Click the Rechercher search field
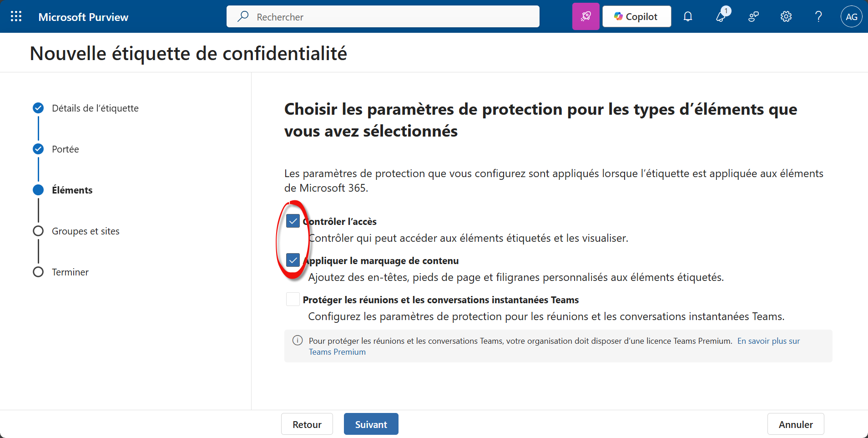This screenshot has width=868, height=438. pyautogui.click(x=382, y=17)
